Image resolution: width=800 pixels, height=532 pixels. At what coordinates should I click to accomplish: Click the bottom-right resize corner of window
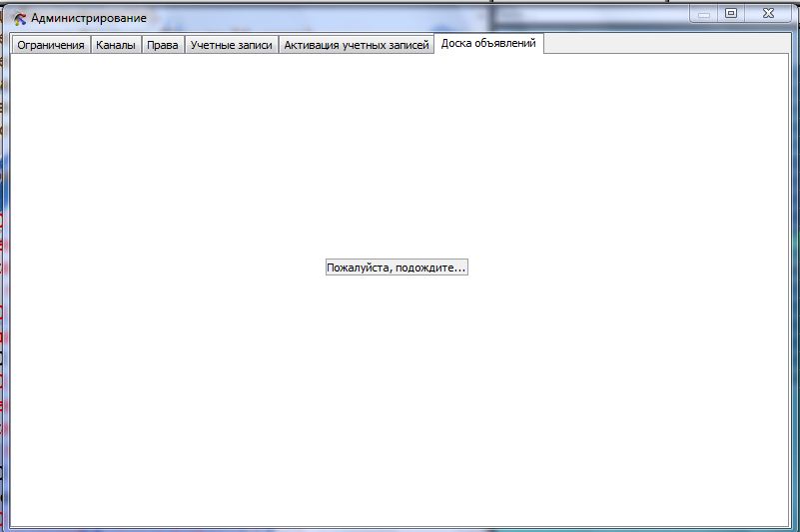point(796,528)
